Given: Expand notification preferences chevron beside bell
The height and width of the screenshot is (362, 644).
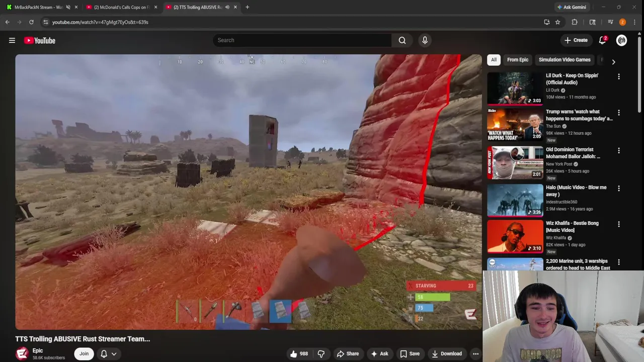Looking at the screenshot, I should pyautogui.click(x=114, y=354).
